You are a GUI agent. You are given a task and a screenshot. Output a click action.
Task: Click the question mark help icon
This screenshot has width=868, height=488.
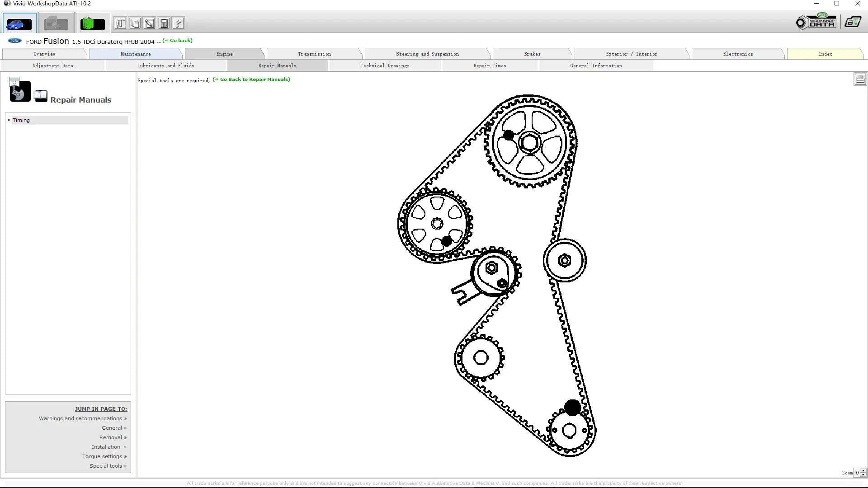point(178,23)
